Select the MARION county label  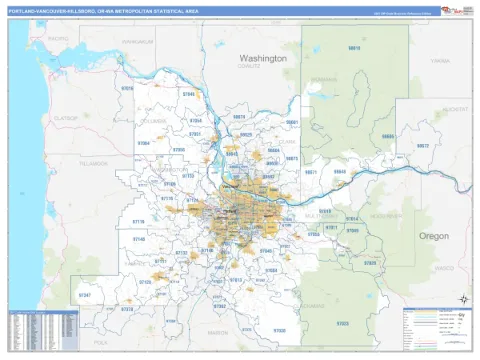218,333
